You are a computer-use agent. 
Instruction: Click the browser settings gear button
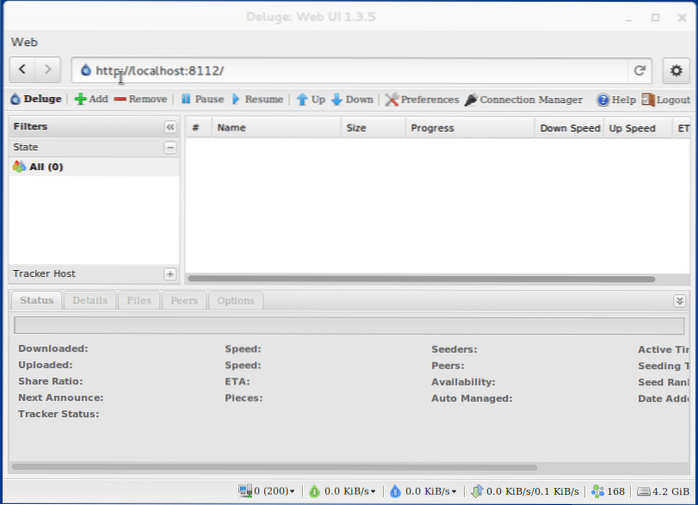676,70
